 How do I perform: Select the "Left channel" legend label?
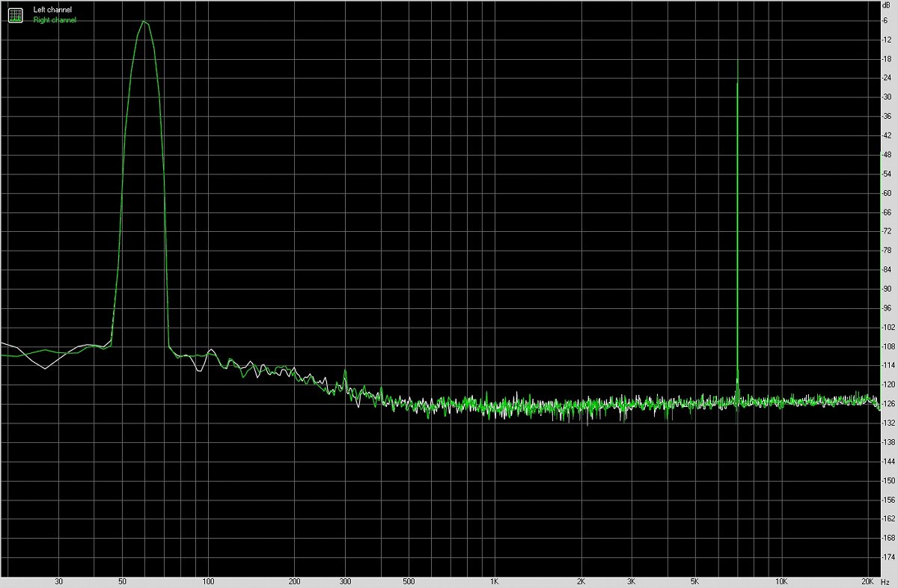(x=52, y=10)
